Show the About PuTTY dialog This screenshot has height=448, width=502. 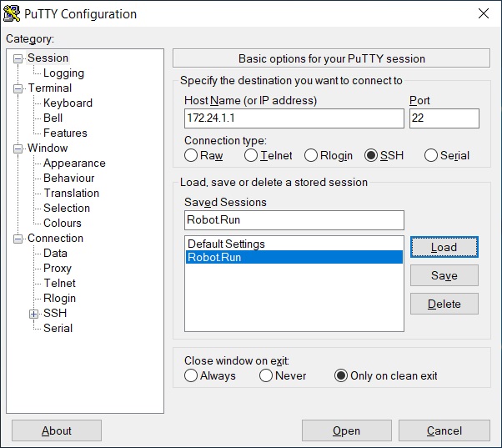pos(57,430)
